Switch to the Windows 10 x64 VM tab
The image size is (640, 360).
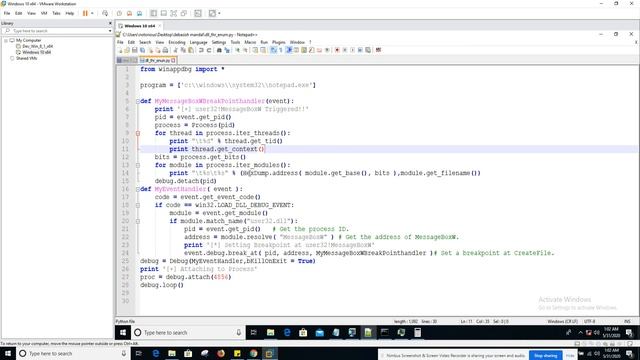coord(140,26)
